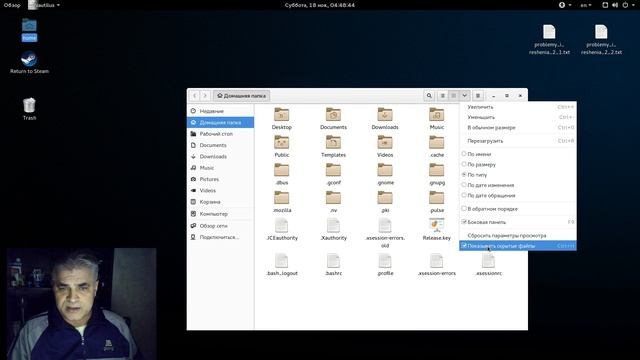This screenshot has height=360, width=640.
Task: Select the По типу sort radio button
Action: pos(464,174)
